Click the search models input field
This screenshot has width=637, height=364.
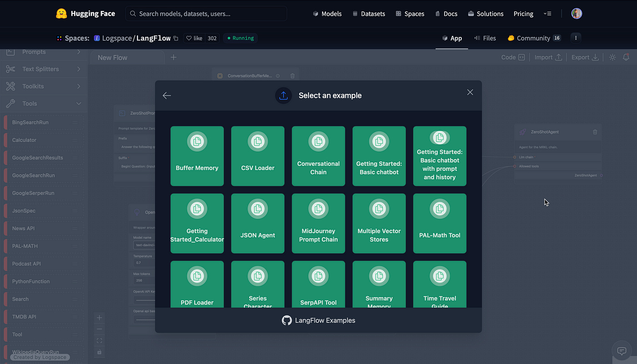click(206, 14)
